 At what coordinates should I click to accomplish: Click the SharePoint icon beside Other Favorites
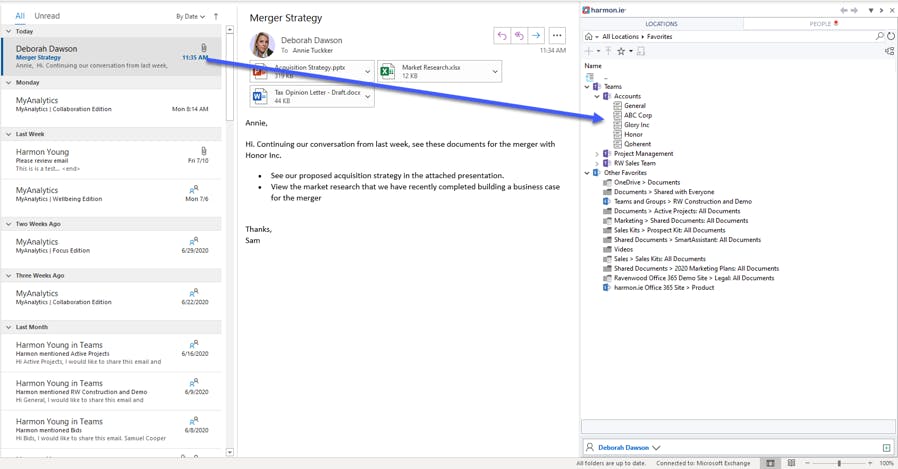click(597, 172)
